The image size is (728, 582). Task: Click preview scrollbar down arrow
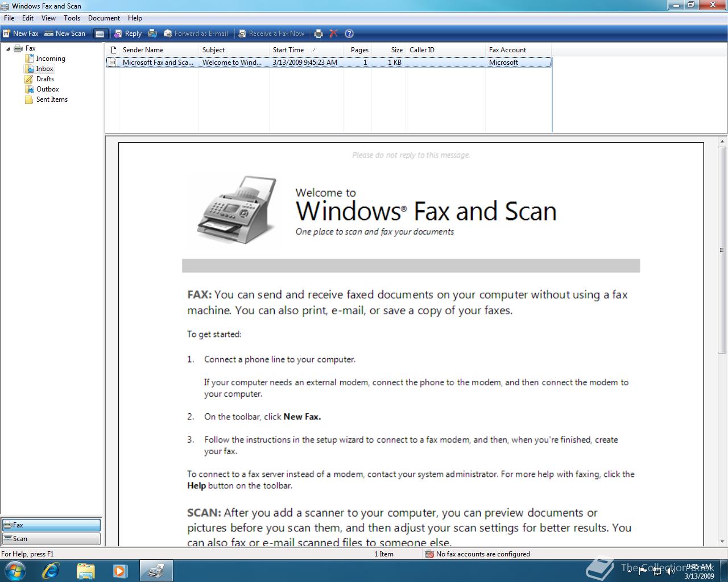click(722, 542)
